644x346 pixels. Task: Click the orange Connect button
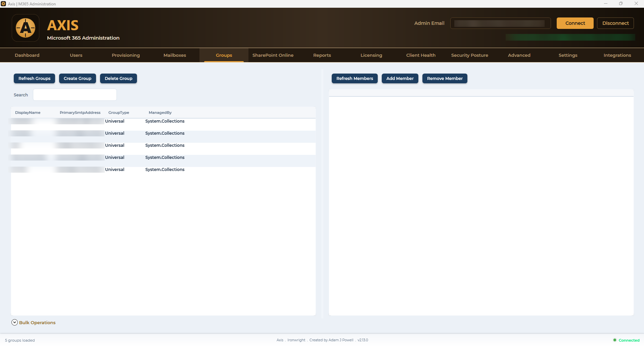[x=575, y=23]
